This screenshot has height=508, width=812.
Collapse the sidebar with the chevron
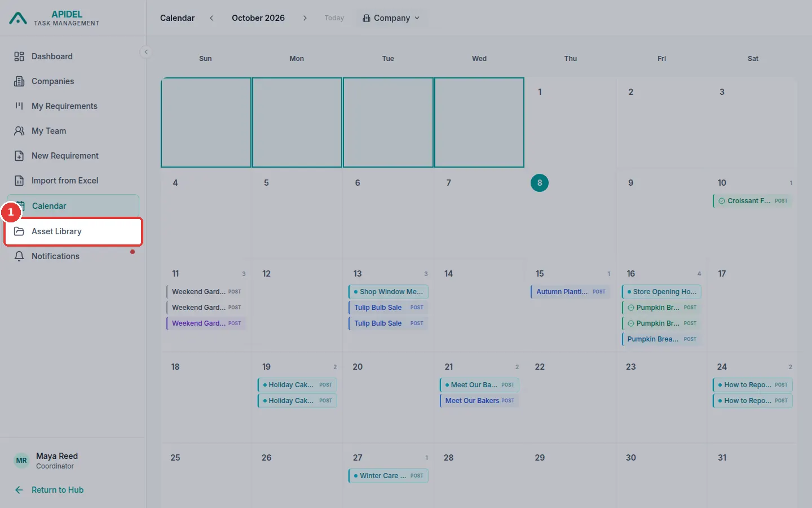pyautogui.click(x=146, y=52)
